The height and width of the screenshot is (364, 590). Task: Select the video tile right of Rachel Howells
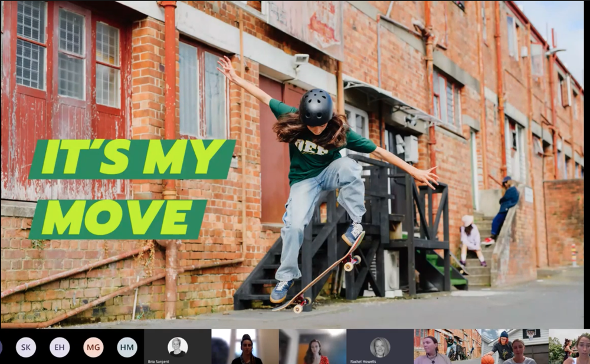click(x=447, y=347)
